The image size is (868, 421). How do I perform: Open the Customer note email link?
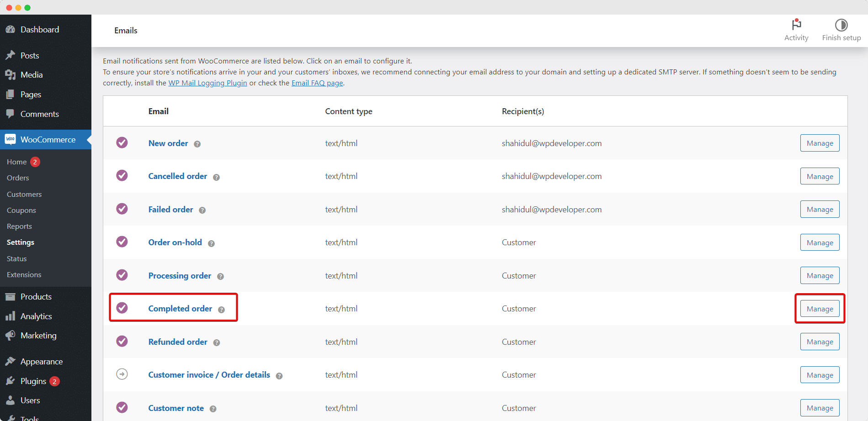[176, 408]
